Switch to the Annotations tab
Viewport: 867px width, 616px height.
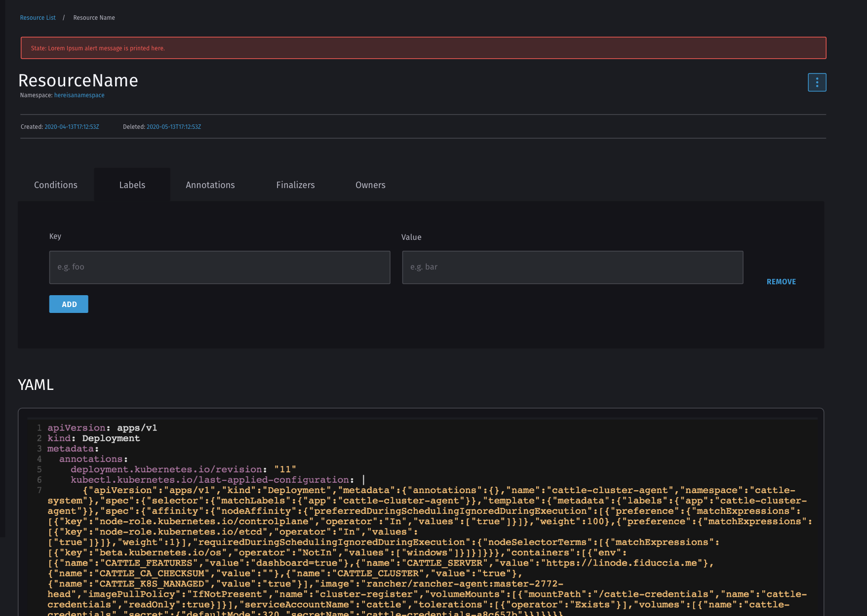coord(210,185)
